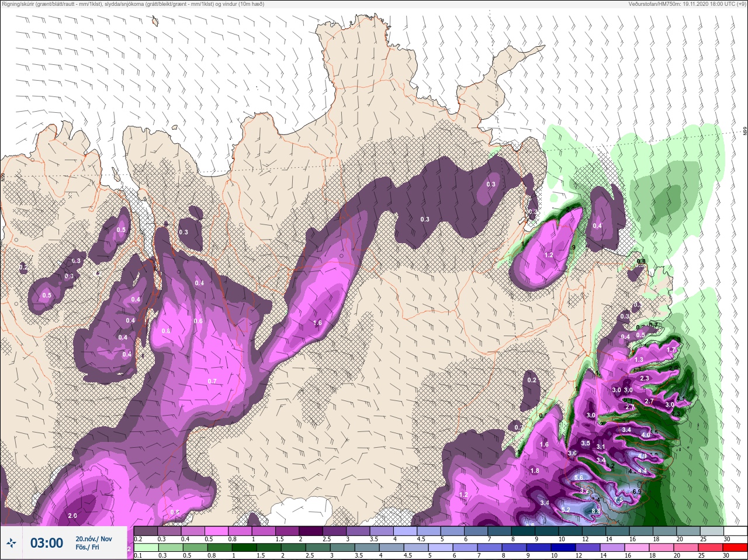
Task: Click the 6.9 precipitation value on the map
Action: pyautogui.click(x=637, y=492)
